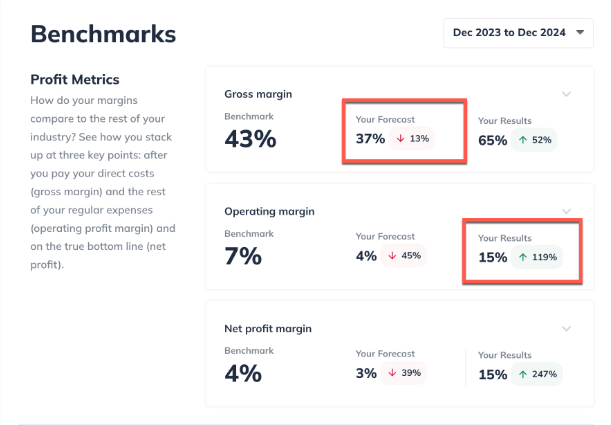Screen dimensions: 611x425
Task: Click the Gross margin card title
Action: 258,94
